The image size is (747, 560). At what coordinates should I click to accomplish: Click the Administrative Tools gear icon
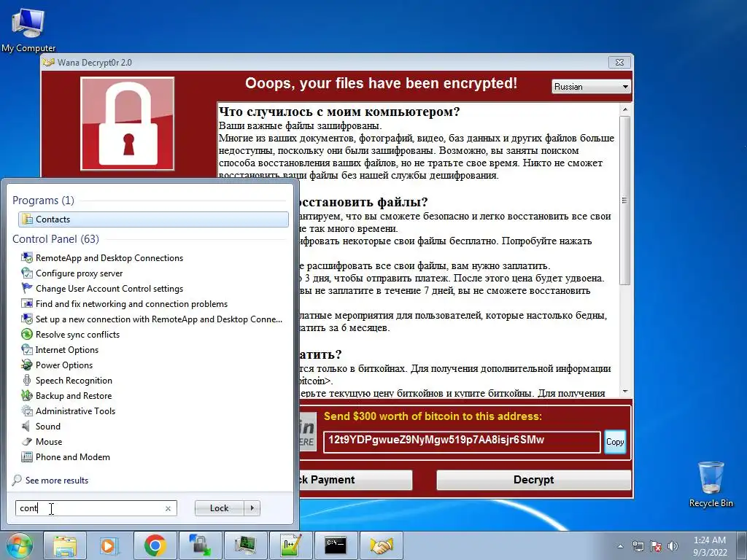pyautogui.click(x=27, y=411)
